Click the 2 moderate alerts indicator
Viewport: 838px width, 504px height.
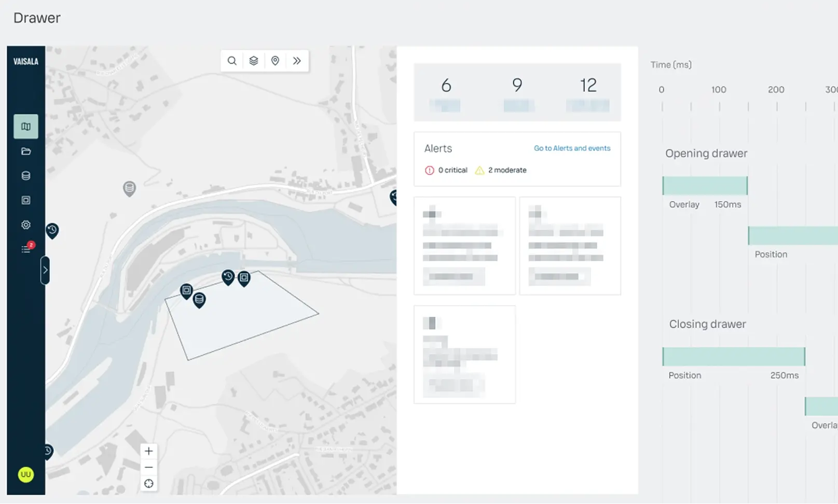pos(501,170)
